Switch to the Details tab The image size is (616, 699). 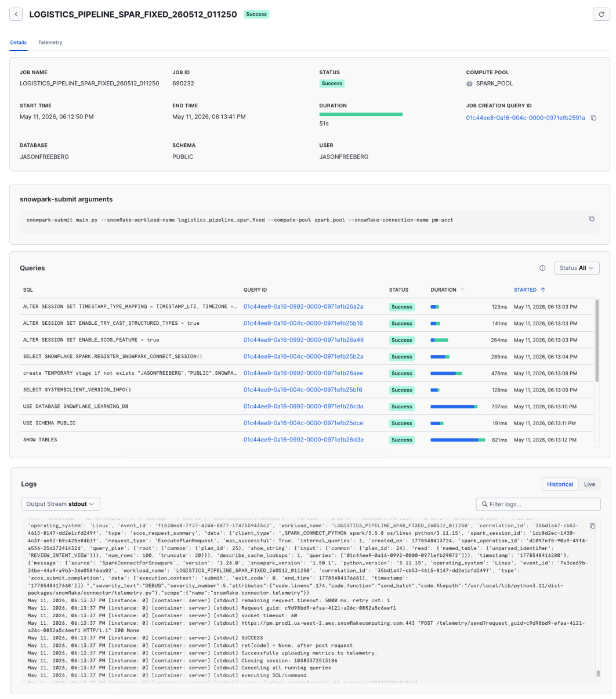click(x=19, y=42)
